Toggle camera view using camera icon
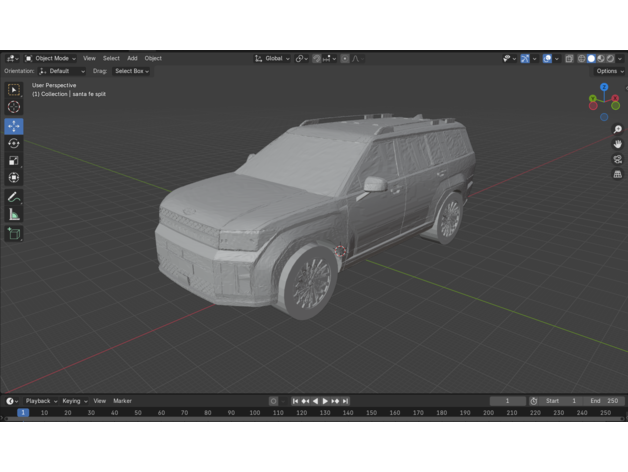This screenshot has width=628, height=472. [617, 159]
